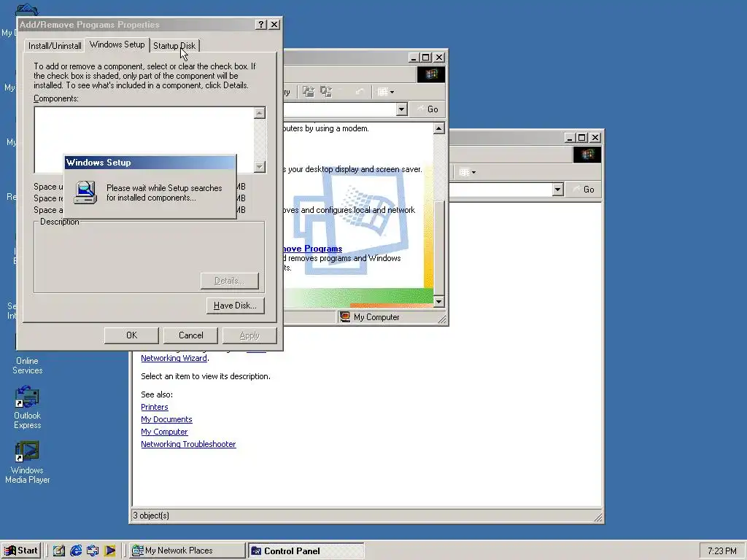Launch Media Player from quick launch
Image resolution: width=747 pixels, height=560 pixels.
(x=110, y=551)
